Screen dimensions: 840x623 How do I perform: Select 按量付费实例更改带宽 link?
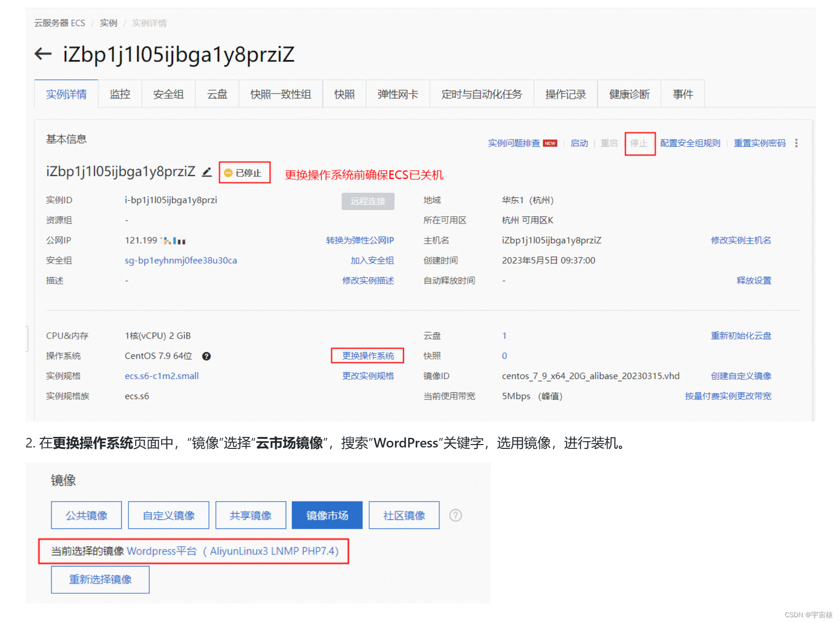pos(728,396)
